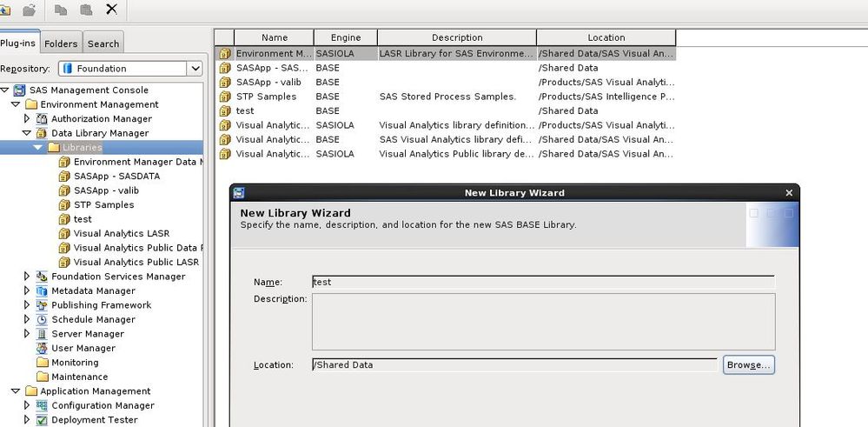The height and width of the screenshot is (427, 868).
Task: Switch to the Plug-ins tab
Action: coord(19,43)
